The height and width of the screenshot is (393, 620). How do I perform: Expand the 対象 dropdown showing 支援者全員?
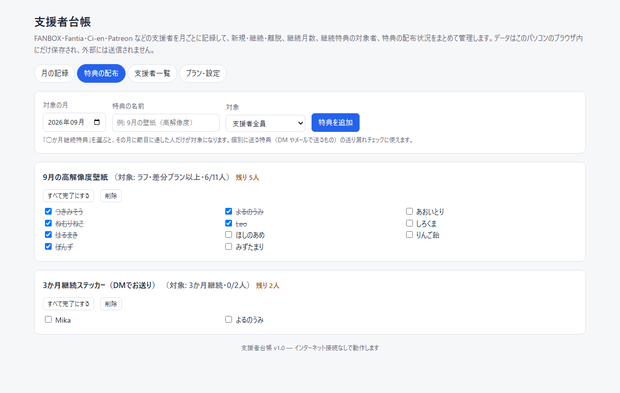click(266, 124)
